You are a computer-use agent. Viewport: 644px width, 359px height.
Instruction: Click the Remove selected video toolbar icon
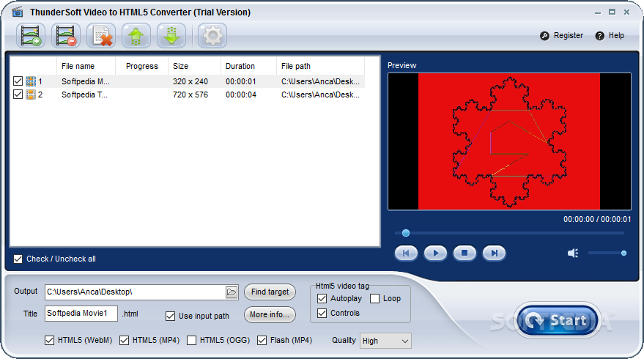(66, 36)
